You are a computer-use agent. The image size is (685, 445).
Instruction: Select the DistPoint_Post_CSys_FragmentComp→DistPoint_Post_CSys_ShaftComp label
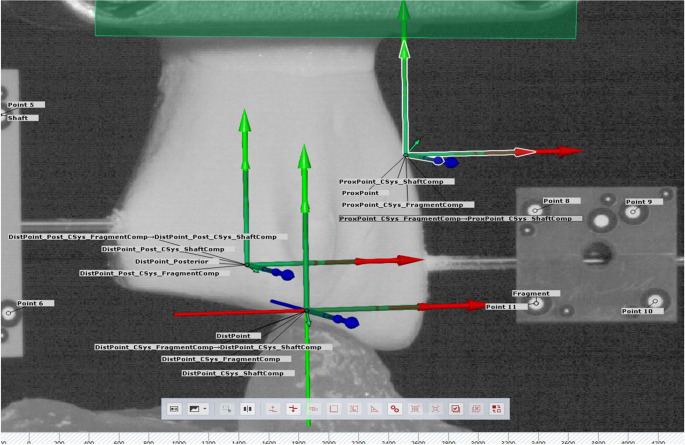tap(148, 237)
